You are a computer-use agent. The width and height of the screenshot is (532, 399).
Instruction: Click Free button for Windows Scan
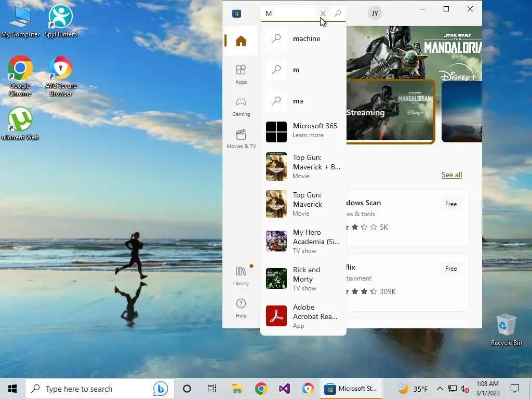click(451, 204)
